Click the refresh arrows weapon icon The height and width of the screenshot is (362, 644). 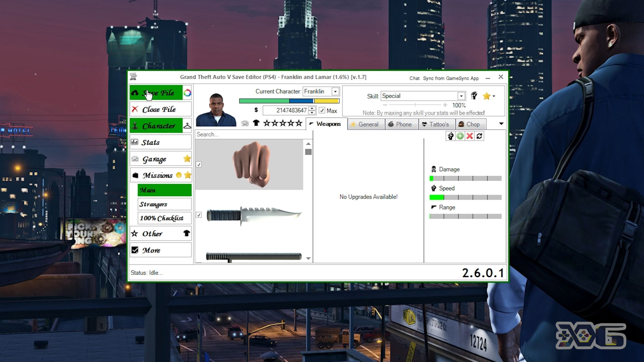[x=479, y=136]
